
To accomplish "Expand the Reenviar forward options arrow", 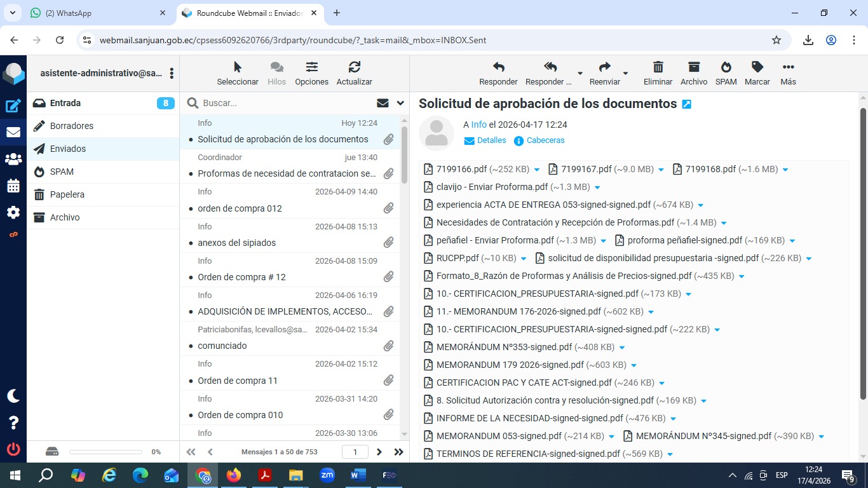I will 625,74.
